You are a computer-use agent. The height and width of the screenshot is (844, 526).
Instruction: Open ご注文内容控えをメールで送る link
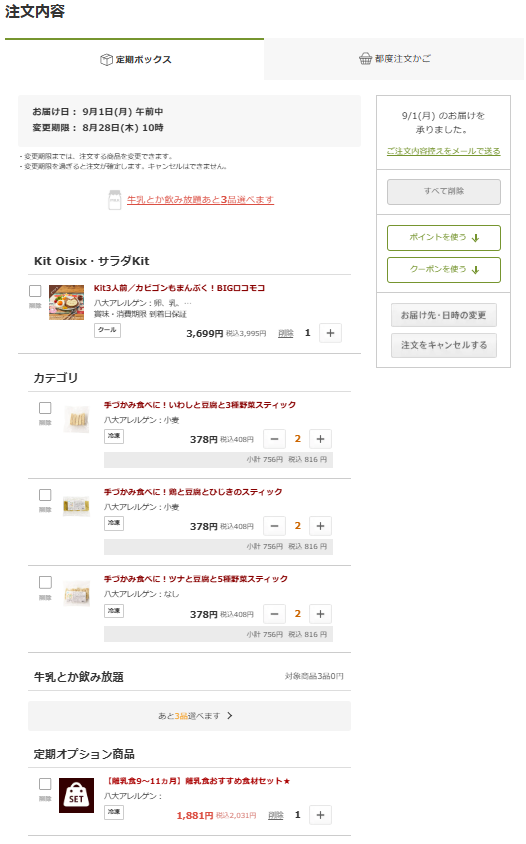point(444,151)
